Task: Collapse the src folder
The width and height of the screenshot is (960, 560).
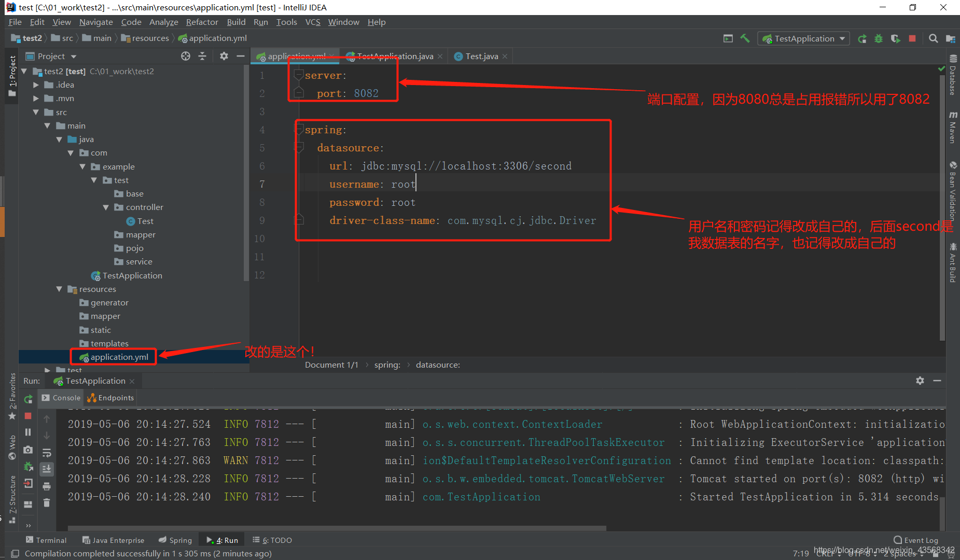Action: click(36, 112)
